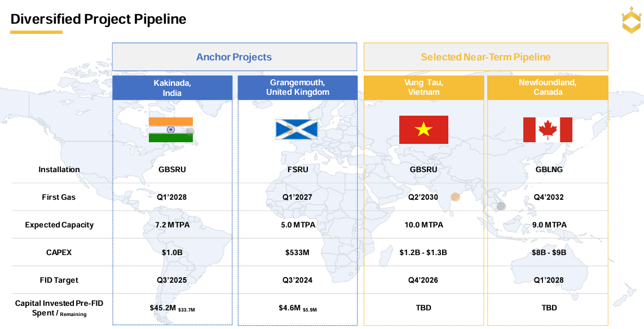The image size is (644, 329).
Task: Select the $5.9M remaining value
Action: (x=310, y=310)
